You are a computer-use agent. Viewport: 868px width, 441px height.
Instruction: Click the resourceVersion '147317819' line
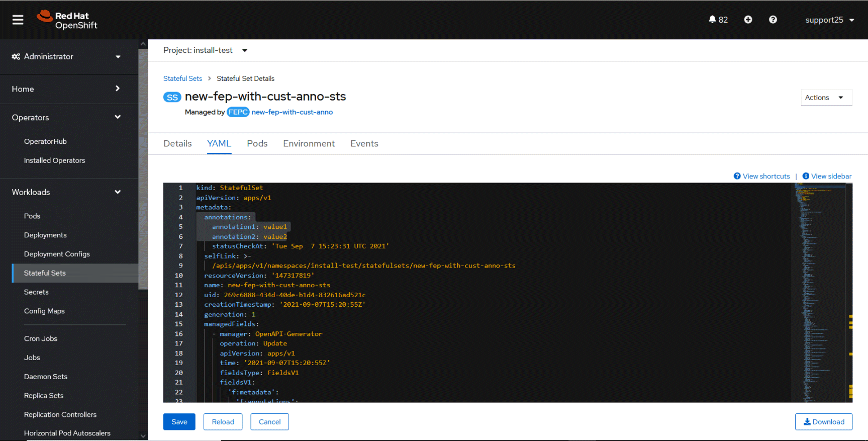259,276
